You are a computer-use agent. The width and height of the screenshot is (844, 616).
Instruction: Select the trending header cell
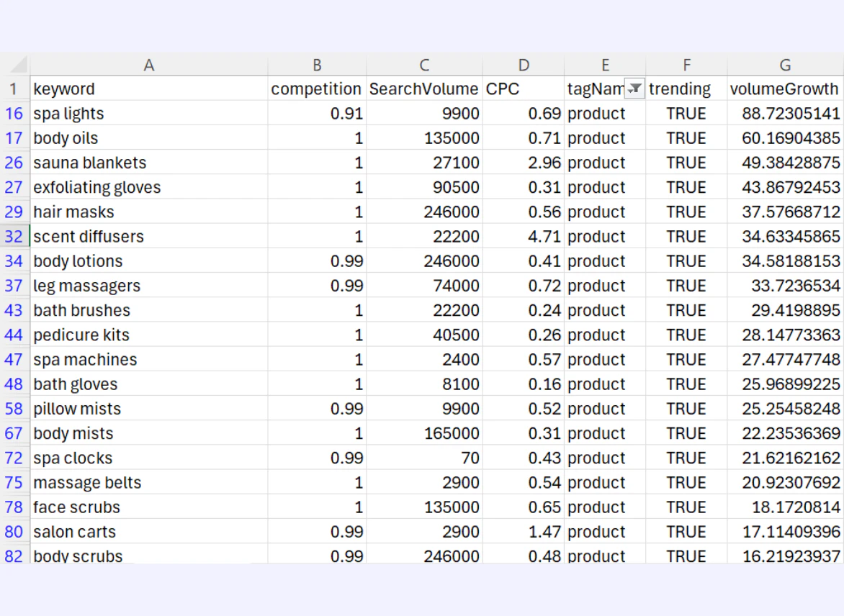(679, 89)
